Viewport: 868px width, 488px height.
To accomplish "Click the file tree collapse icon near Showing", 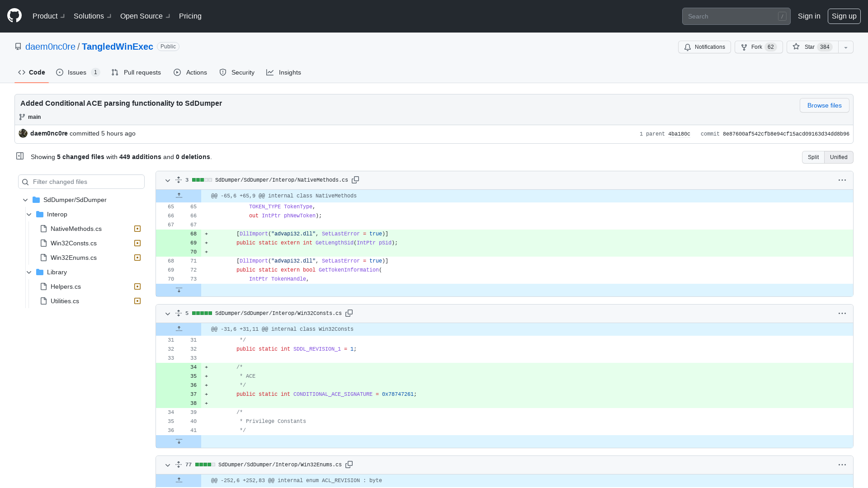I will click(20, 155).
